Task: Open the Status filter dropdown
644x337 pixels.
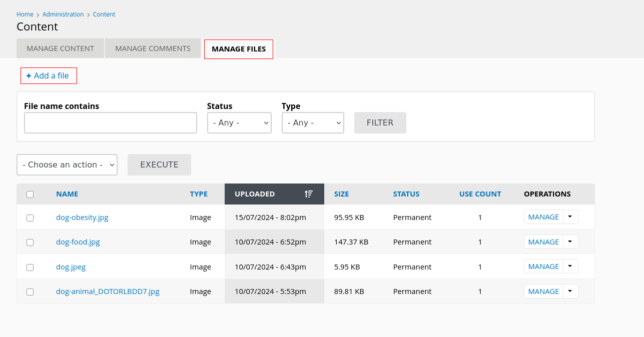Action: (x=239, y=122)
